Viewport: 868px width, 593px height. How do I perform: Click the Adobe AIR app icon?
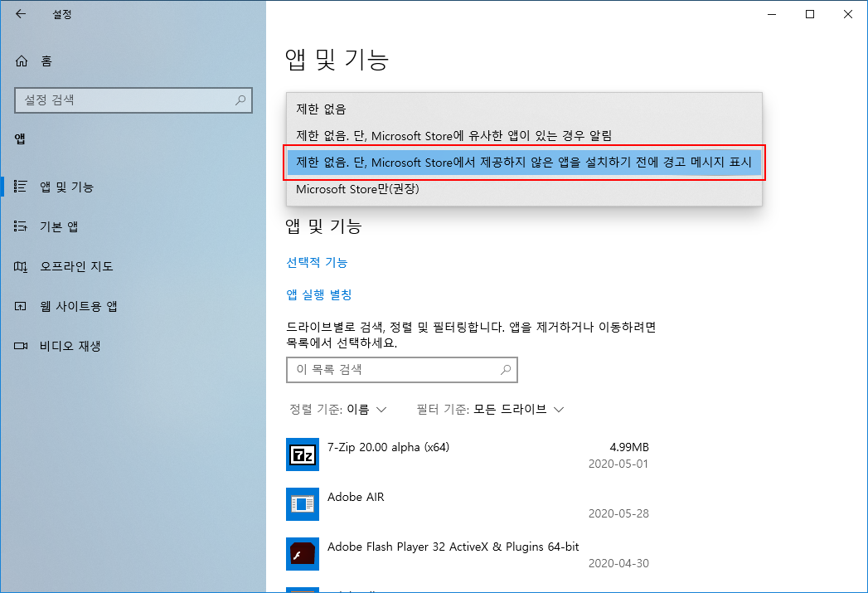(x=303, y=504)
